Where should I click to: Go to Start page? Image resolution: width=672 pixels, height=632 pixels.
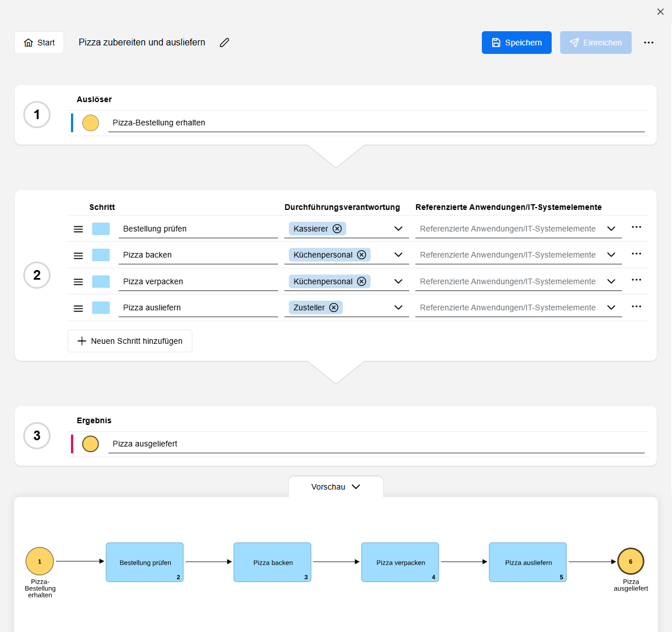point(39,43)
